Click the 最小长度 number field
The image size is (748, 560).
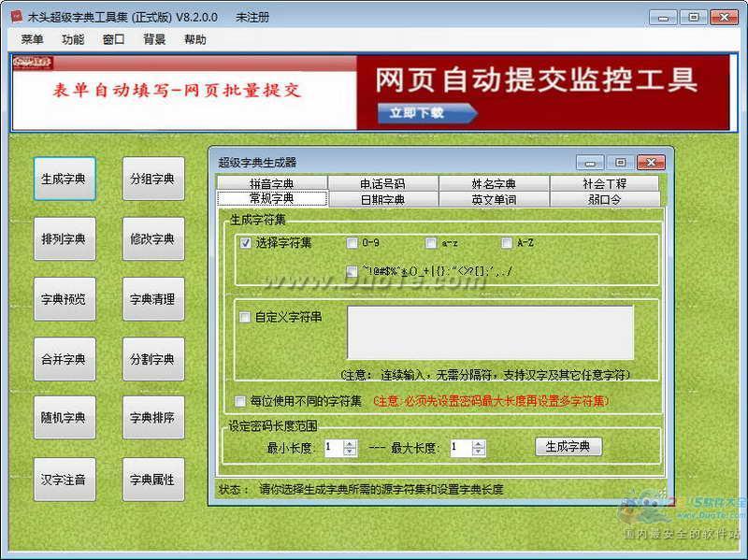point(333,448)
